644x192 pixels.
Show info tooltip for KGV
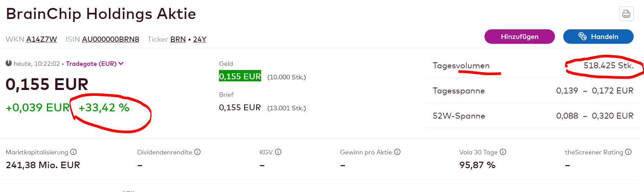pyautogui.click(x=278, y=152)
